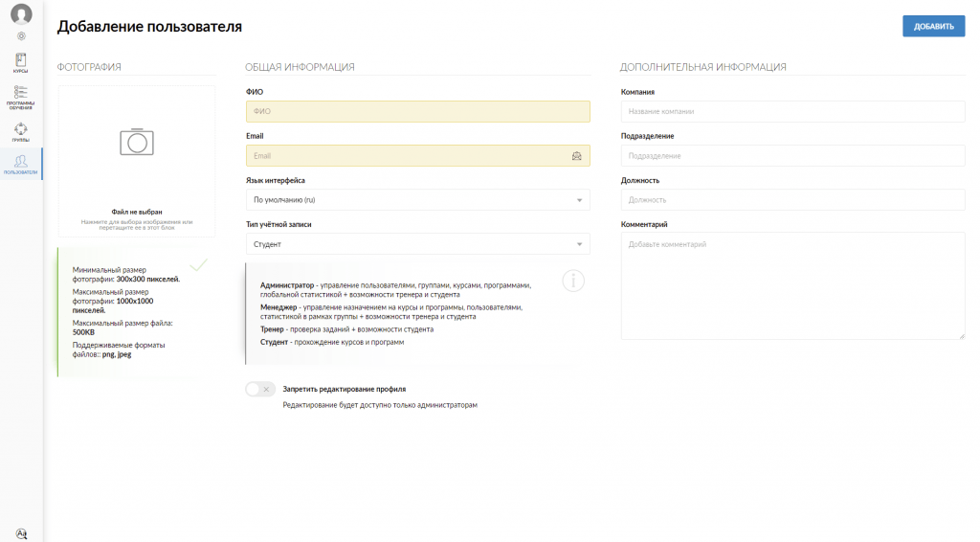Open the Тип учётной записи dropdown
Viewport: 980px width, 542px height.
[417, 244]
